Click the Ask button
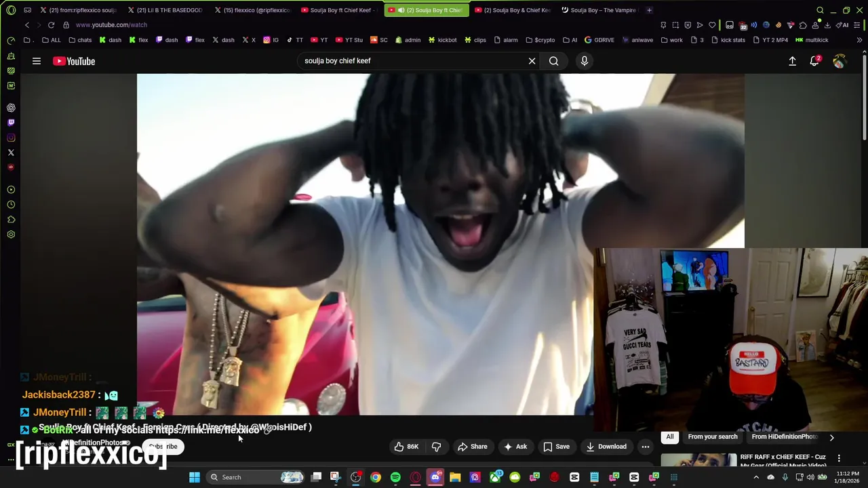Image resolution: width=868 pixels, height=488 pixels. tap(515, 447)
